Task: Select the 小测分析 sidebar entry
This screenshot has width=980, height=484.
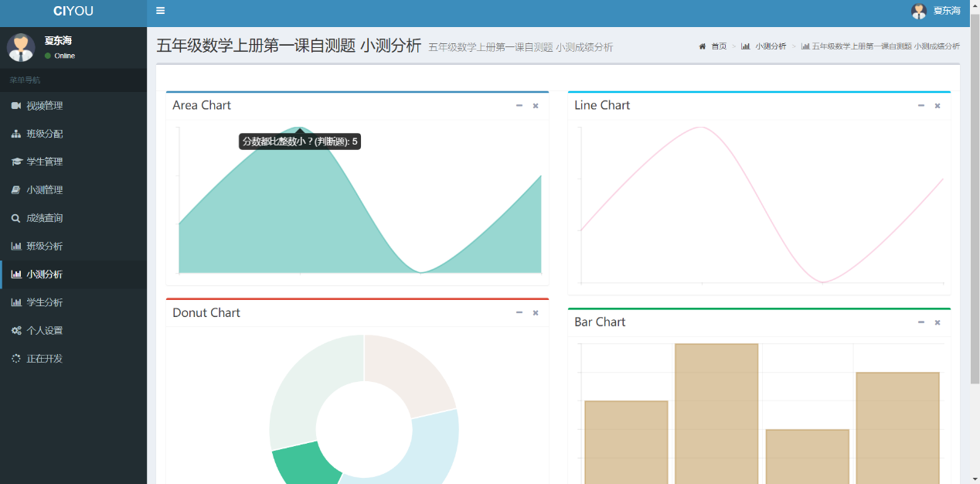Action: pos(73,274)
